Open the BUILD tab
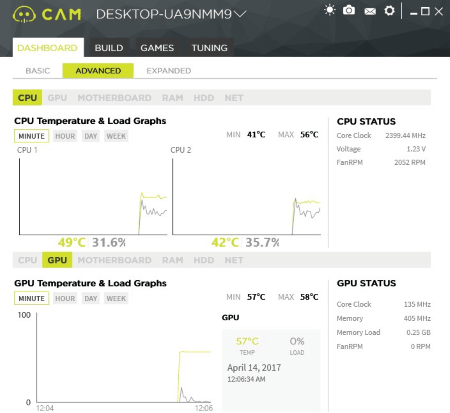450x413 pixels. click(x=109, y=48)
